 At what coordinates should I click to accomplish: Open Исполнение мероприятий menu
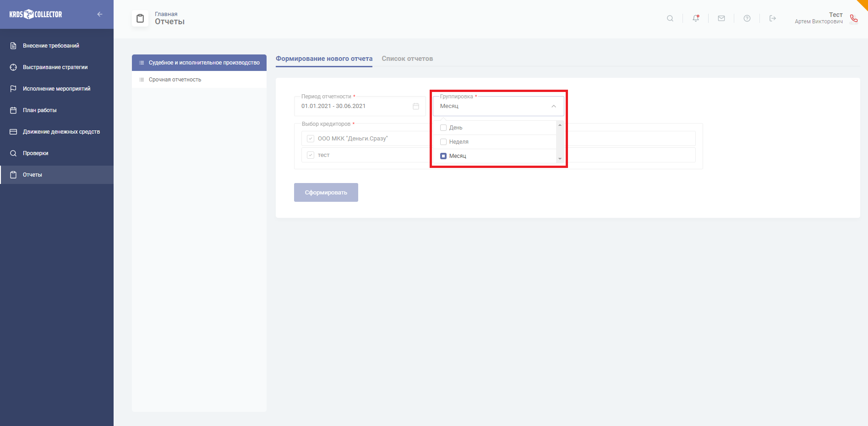[x=57, y=89]
